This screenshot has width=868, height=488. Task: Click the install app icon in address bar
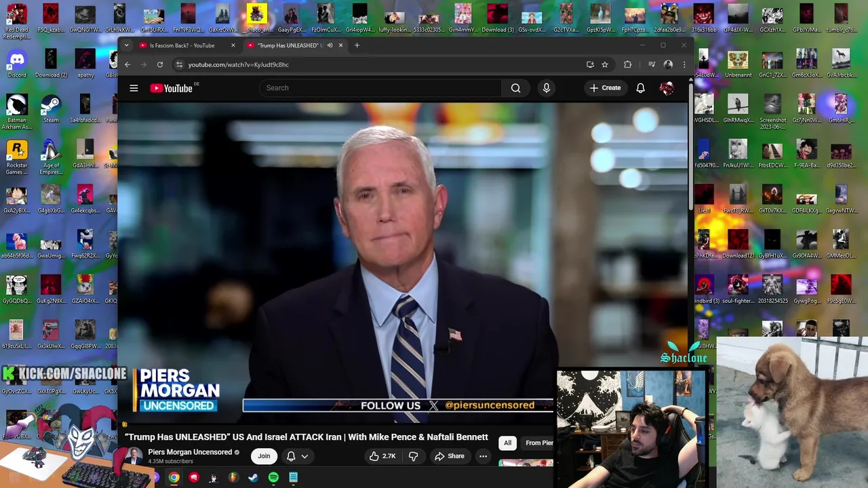click(x=590, y=64)
